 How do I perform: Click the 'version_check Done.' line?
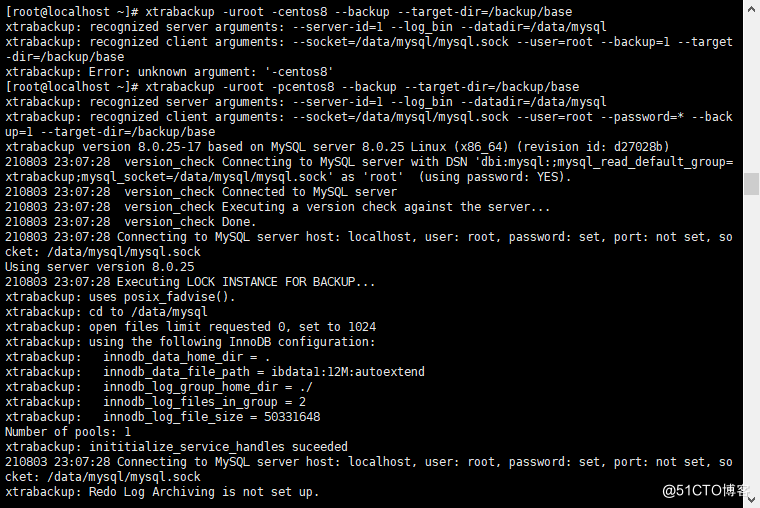131,222
